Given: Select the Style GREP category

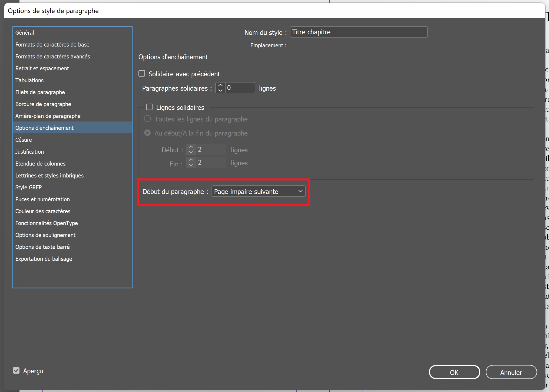Looking at the screenshot, I should 28,187.
